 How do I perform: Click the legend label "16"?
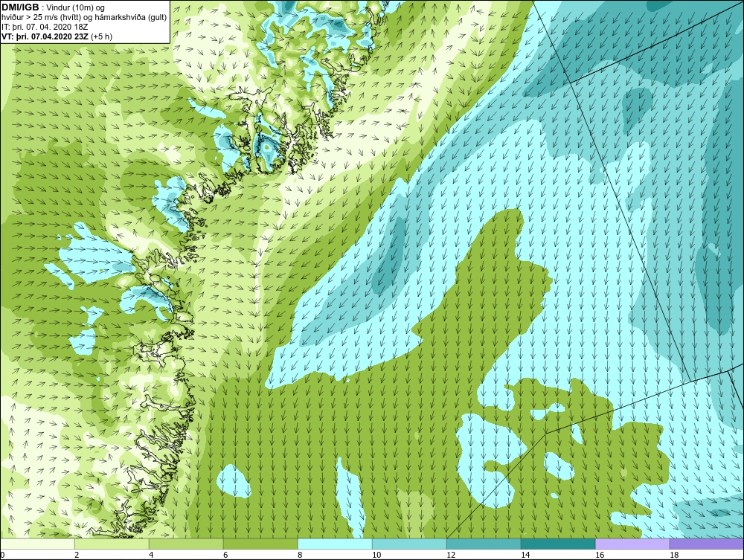click(600, 555)
